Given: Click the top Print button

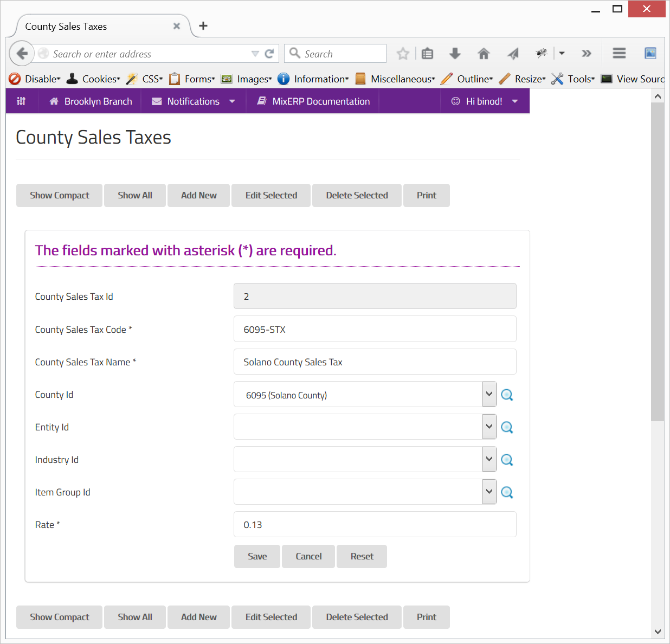Looking at the screenshot, I should [x=427, y=195].
